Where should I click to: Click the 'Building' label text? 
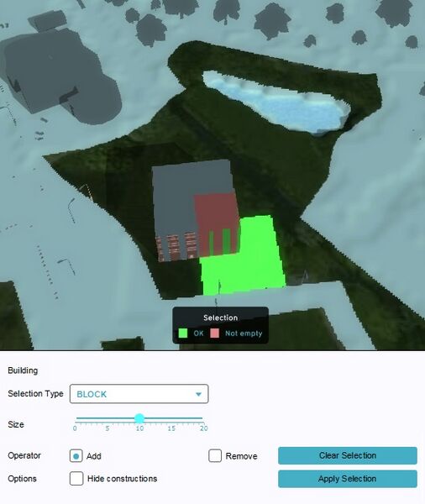click(23, 370)
